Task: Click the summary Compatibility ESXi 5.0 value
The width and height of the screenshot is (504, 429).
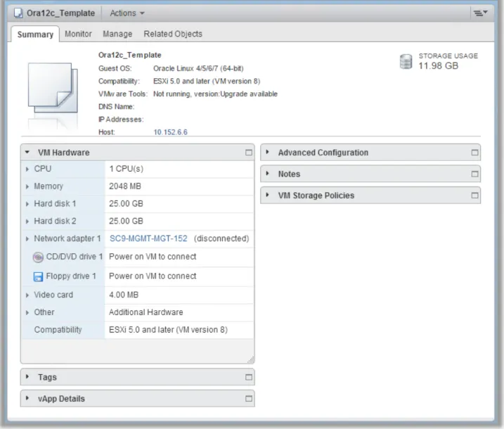Action: (207, 82)
